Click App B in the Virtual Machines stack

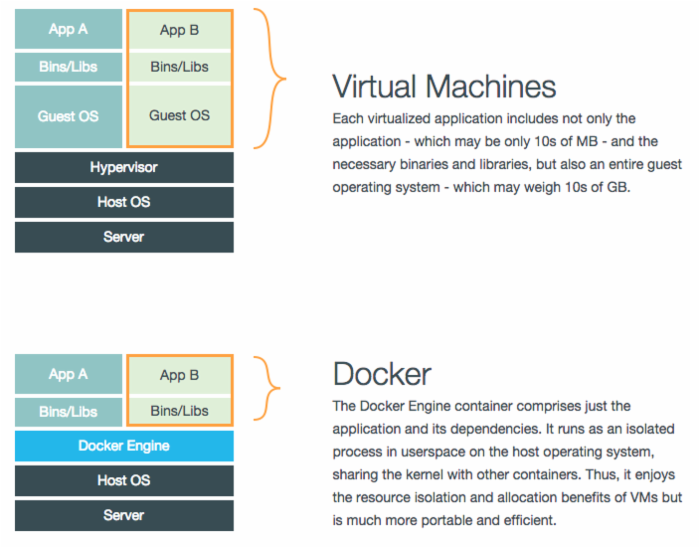click(x=180, y=30)
